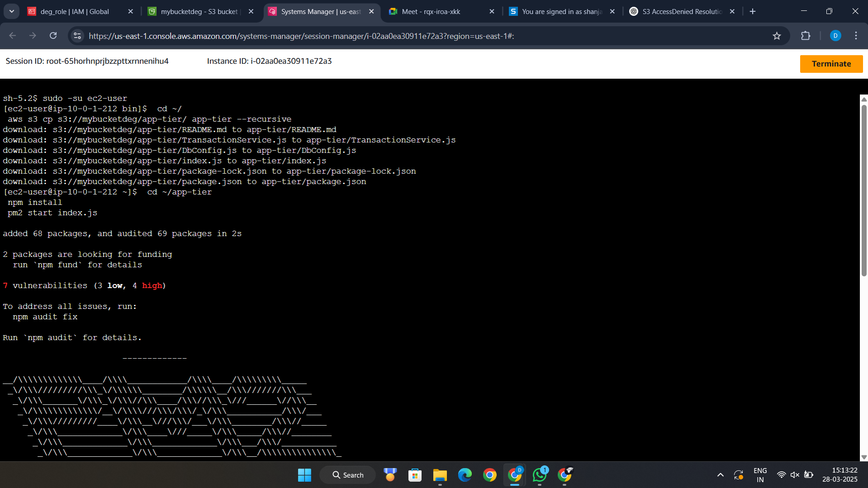Launch Microsoft Edge from taskbar

click(x=465, y=475)
